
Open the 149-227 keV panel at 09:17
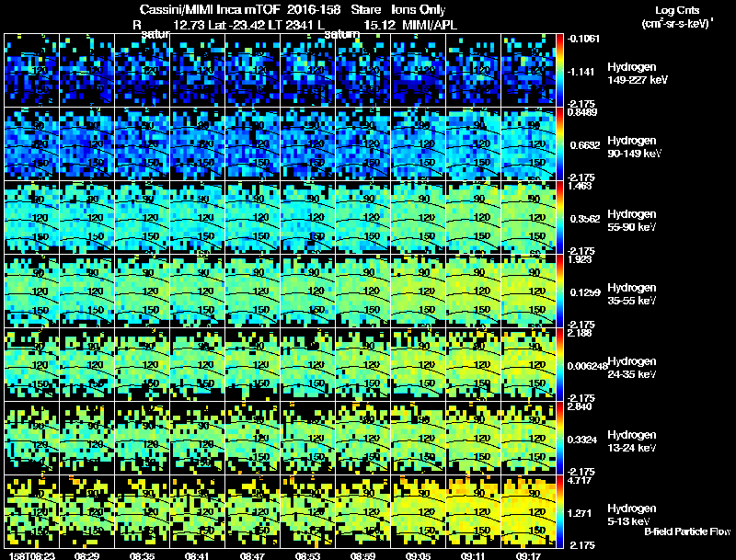(528, 71)
